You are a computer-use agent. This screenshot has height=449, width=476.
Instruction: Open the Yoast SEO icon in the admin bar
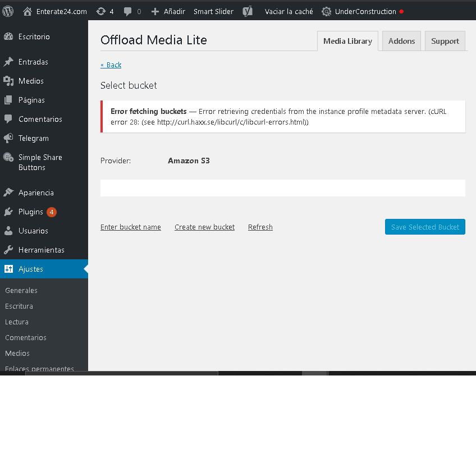click(248, 12)
